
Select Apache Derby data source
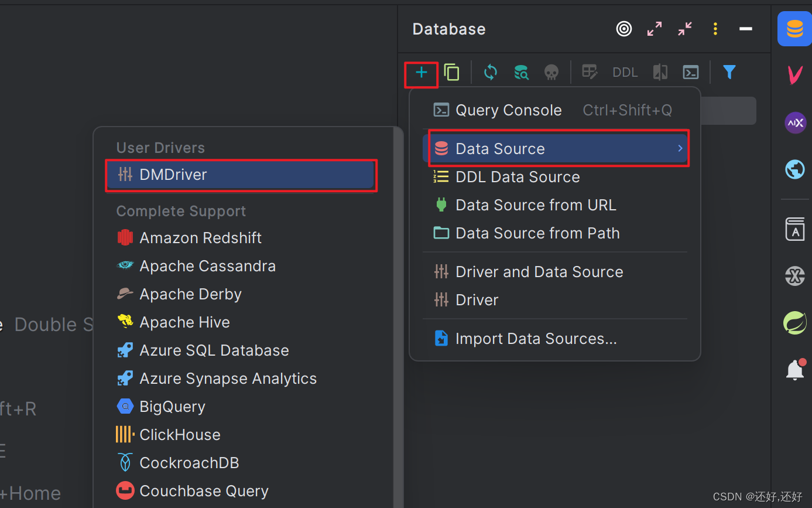point(241,294)
